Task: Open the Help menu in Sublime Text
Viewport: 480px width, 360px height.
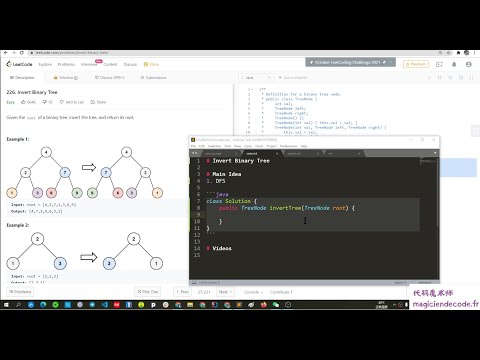Action: 304,146
